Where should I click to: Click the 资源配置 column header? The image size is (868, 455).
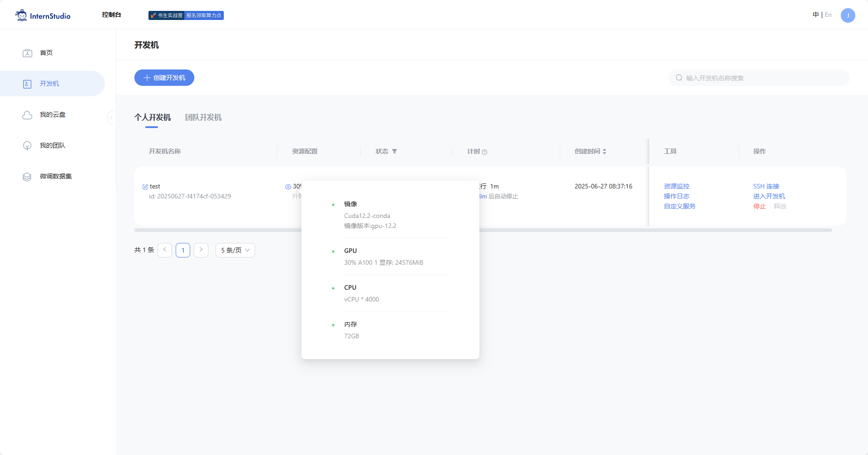(x=305, y=151)
